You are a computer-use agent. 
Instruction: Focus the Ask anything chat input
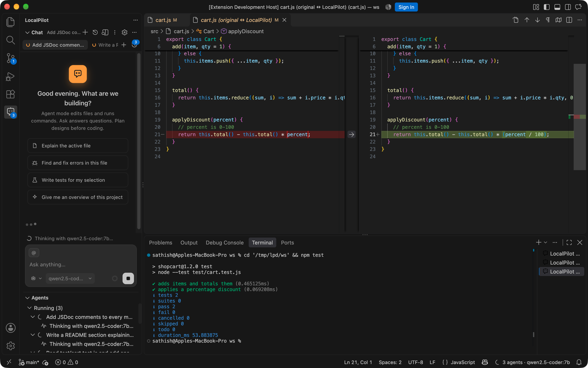coord(81,264)
